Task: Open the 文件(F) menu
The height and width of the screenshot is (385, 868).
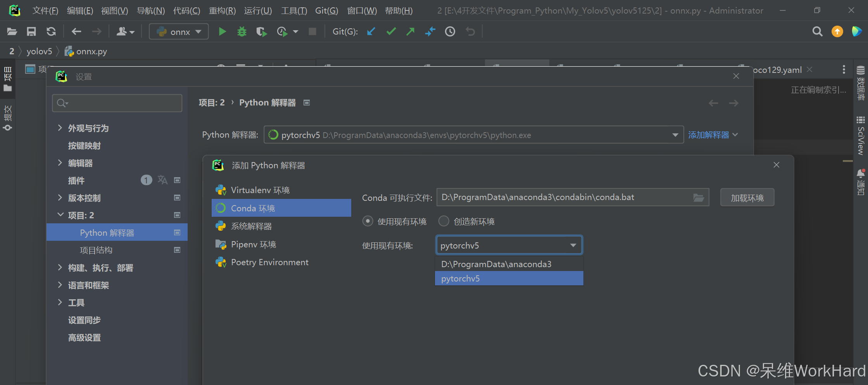Action: pyautogui.click(x=45, y=10)
